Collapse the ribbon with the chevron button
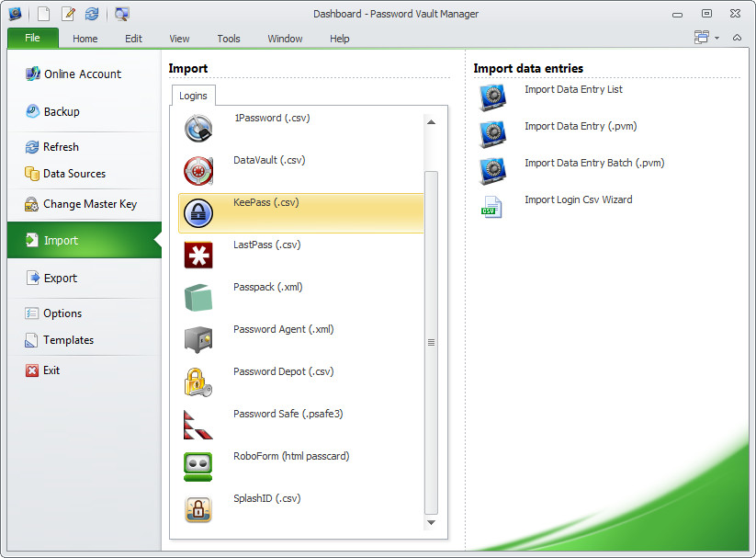Viewport: 756px width, 558px height. point(738,37)
